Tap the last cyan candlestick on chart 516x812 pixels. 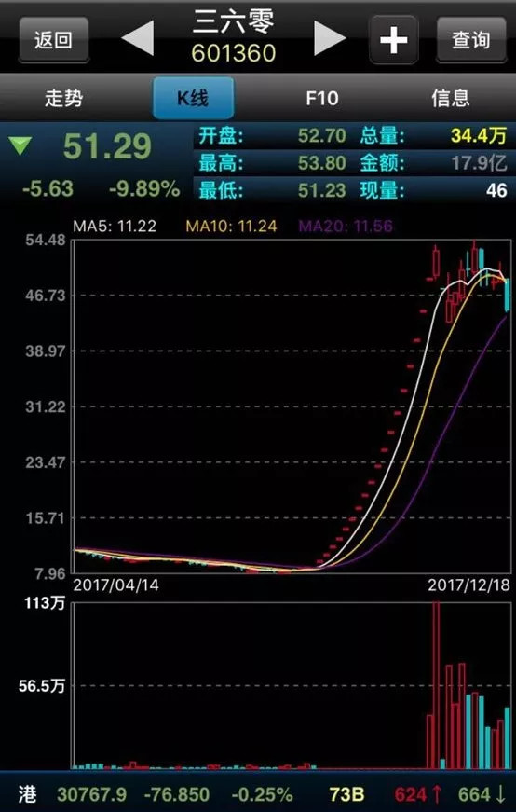[508, 295]
